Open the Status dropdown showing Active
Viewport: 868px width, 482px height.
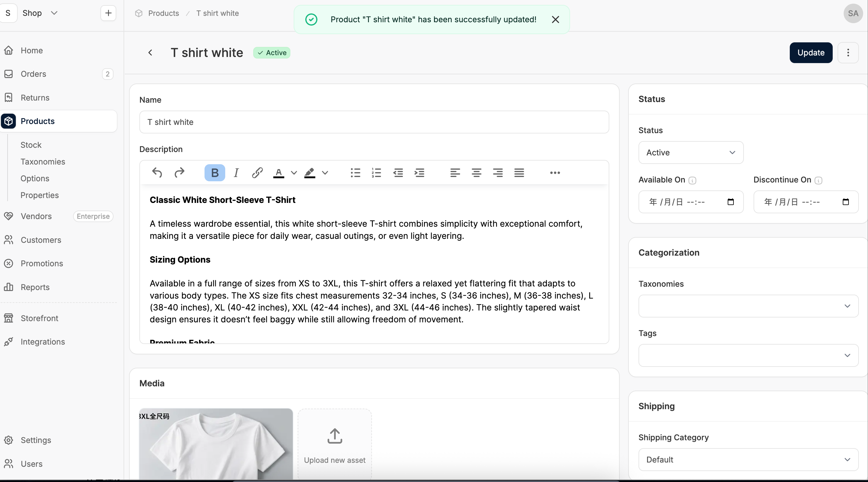[x=691, y=152]
